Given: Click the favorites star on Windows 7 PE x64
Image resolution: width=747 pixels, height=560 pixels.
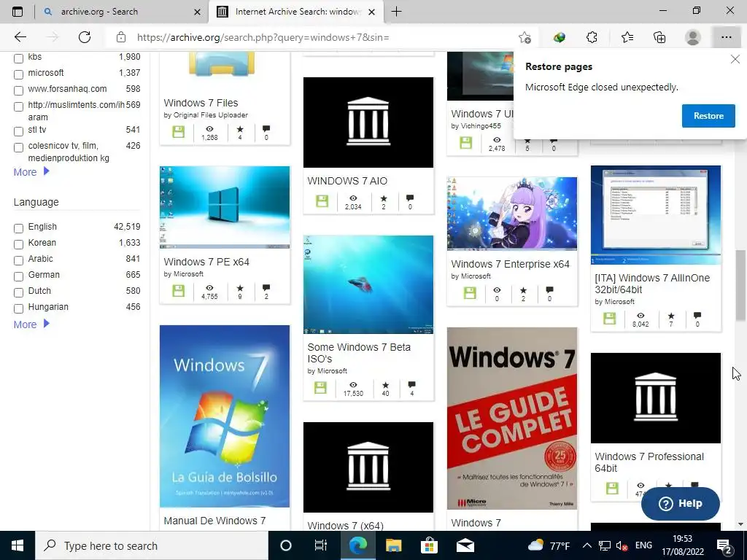Looking at the screenshot, I should pyautogui.click(x=240, y=288).
